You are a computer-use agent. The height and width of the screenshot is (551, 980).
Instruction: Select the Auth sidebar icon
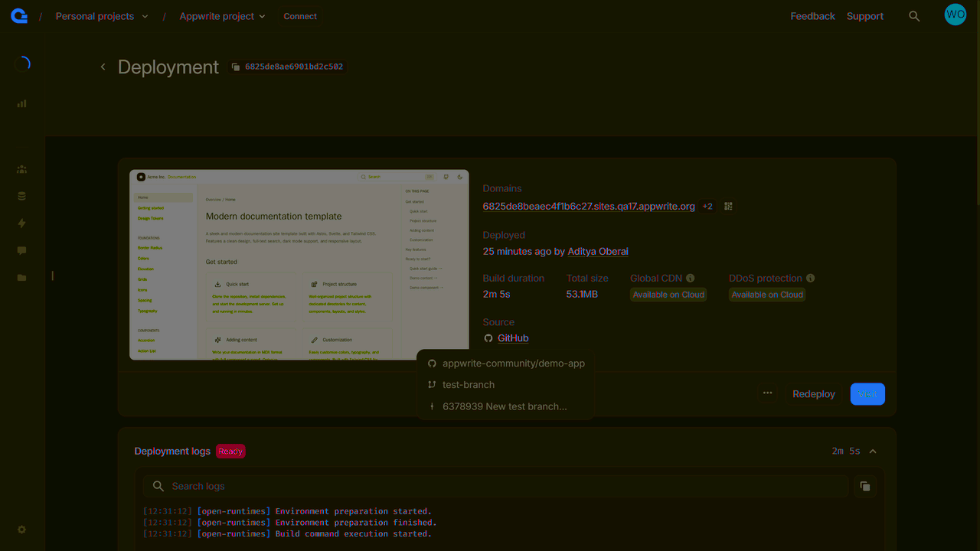21,169
